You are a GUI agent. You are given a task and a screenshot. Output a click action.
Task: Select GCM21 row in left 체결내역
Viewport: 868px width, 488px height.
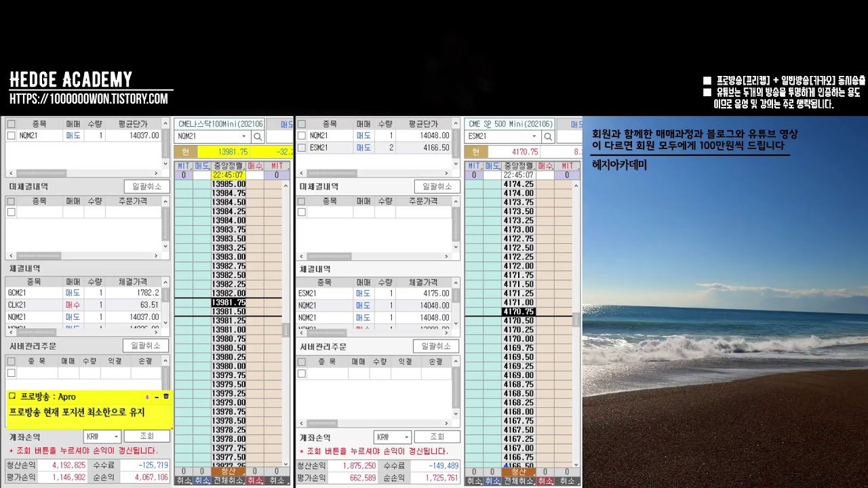click(83, 293)
